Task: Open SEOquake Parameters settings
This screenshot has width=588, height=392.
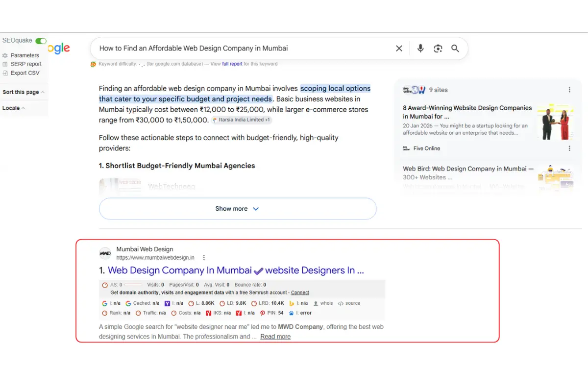Action: tap(24, 55)
